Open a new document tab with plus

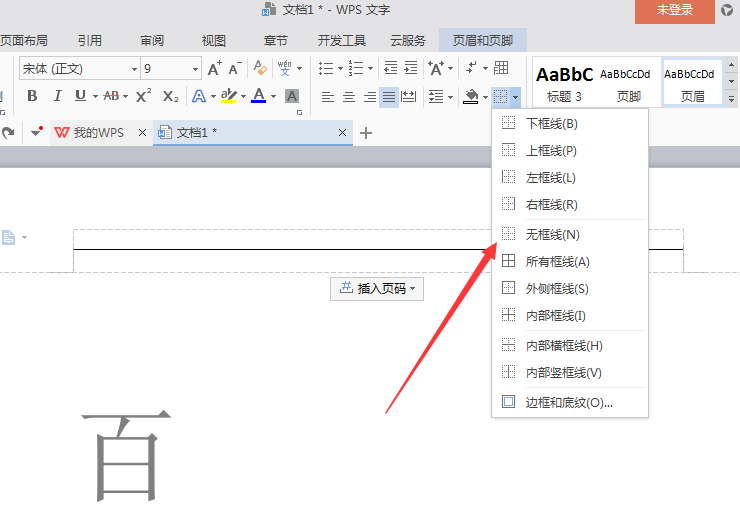point(366,133)
